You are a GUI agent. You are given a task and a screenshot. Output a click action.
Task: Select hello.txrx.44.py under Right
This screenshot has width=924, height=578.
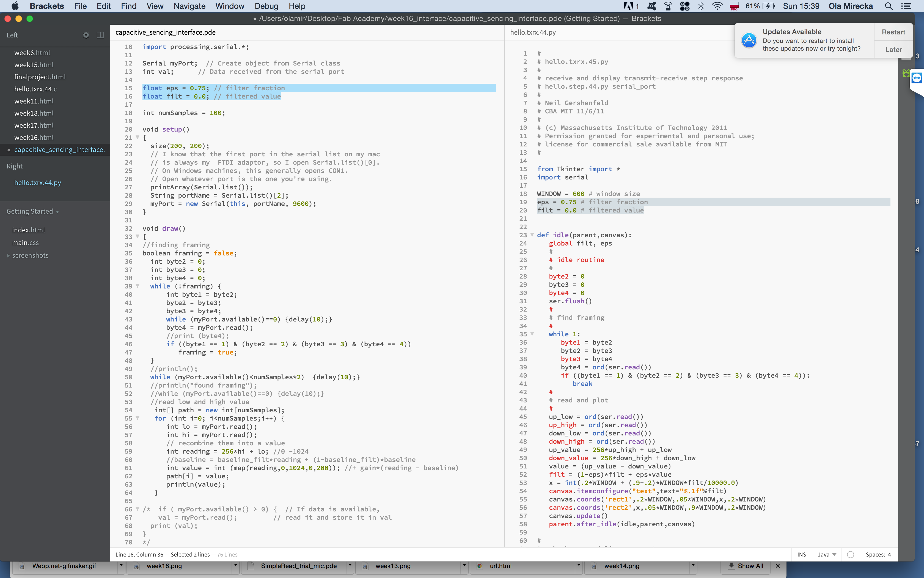click(x=37, y=183)
